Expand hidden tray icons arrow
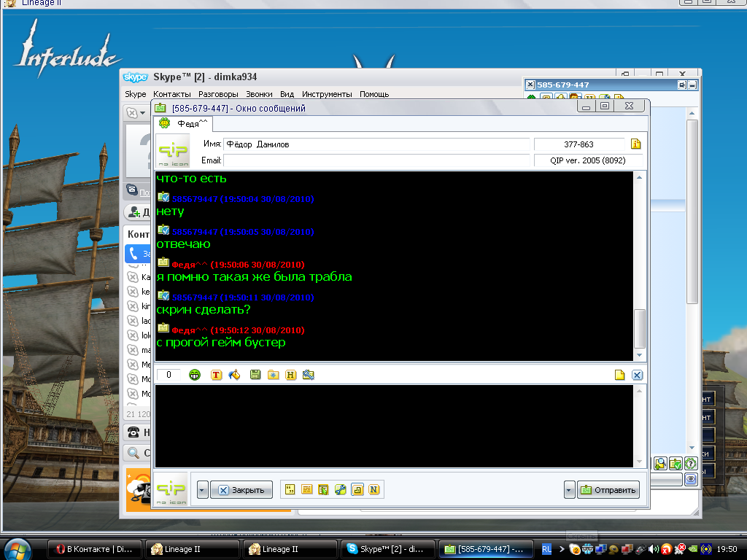The height and width of the screenshot is (560, 747). (x=561, y=549)
